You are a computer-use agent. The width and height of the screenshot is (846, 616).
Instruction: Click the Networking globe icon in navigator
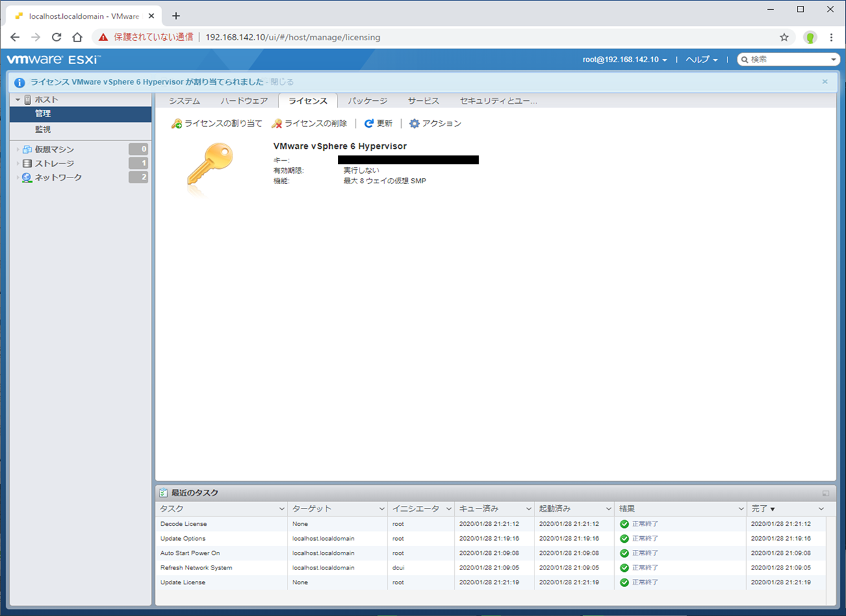[27, 177]
